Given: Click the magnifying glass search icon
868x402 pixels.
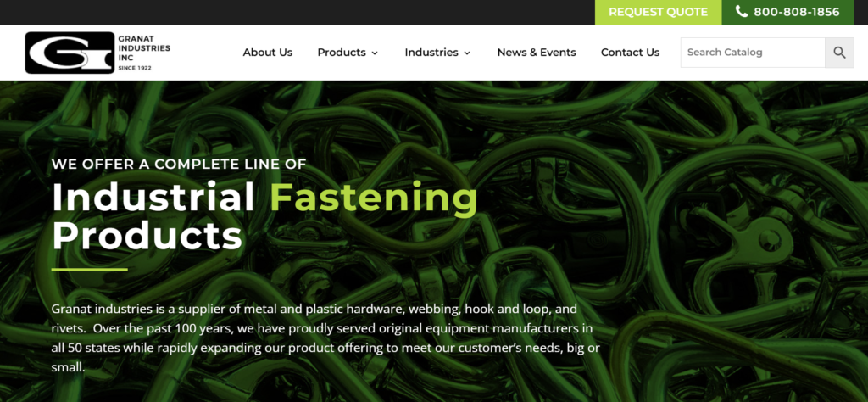Looking at the screenshot, I should click(x=839, y=53).
